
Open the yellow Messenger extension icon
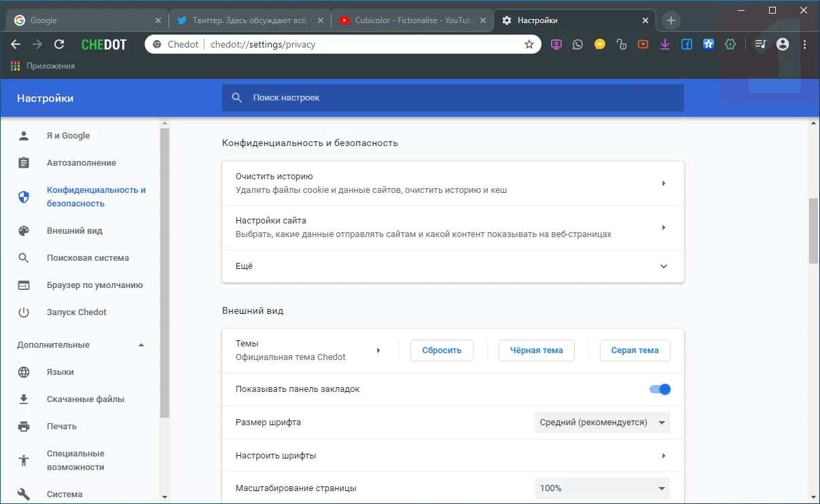(600, 44)
